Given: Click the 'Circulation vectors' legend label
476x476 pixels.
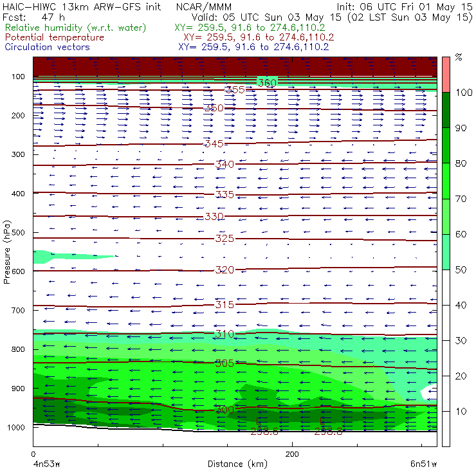Looking at the screenshot, I should point(47,47).
